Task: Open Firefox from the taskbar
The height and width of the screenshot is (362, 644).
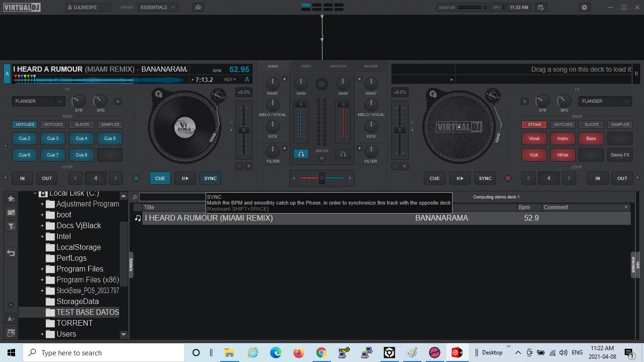Action: (x=298, y=353)
